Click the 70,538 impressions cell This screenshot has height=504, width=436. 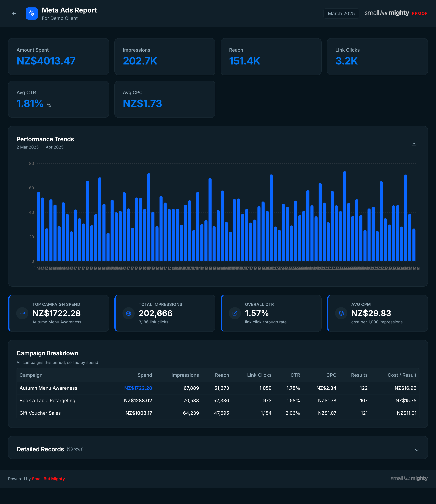(191, 400)
